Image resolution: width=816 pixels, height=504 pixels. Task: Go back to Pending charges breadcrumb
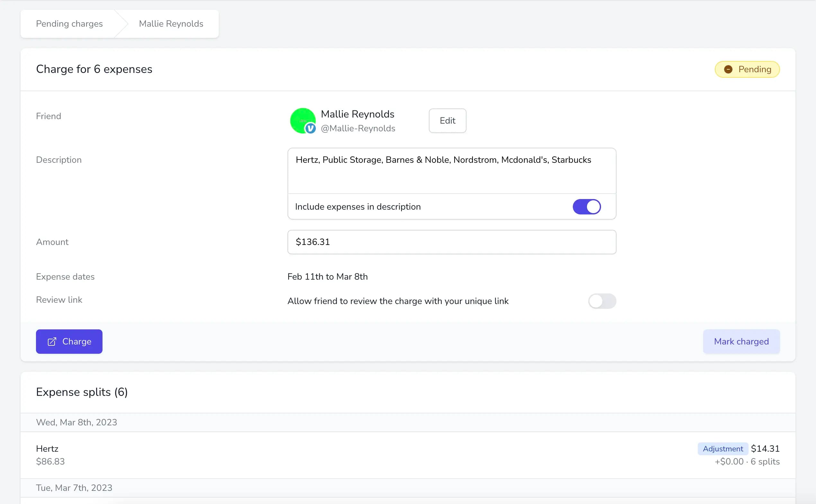(x=69, y=24)
